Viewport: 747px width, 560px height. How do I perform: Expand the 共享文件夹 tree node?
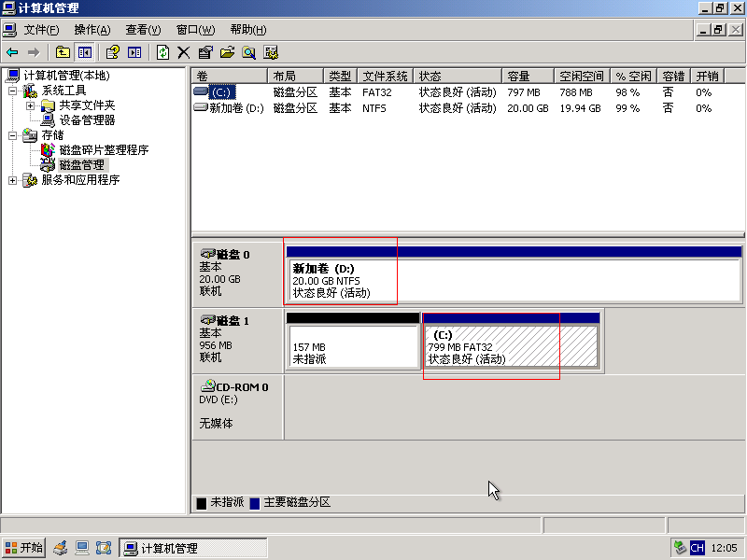(30, 105)
